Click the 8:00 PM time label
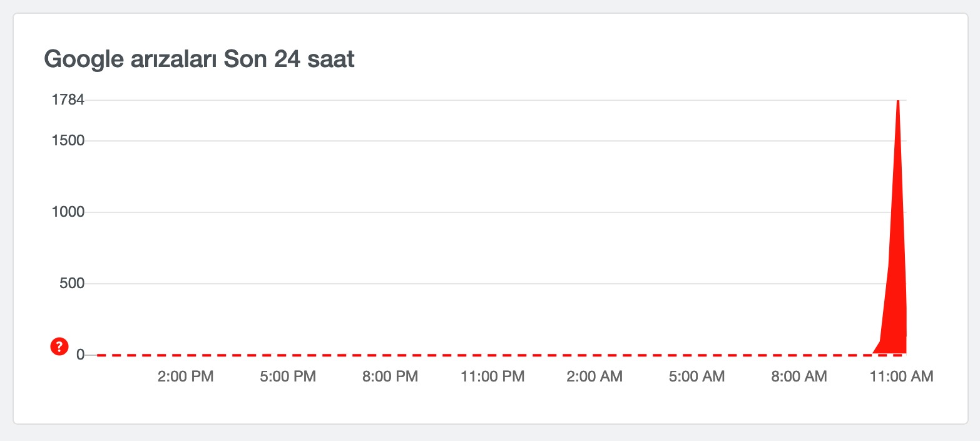980x441 pixels. tap(390, 376)
